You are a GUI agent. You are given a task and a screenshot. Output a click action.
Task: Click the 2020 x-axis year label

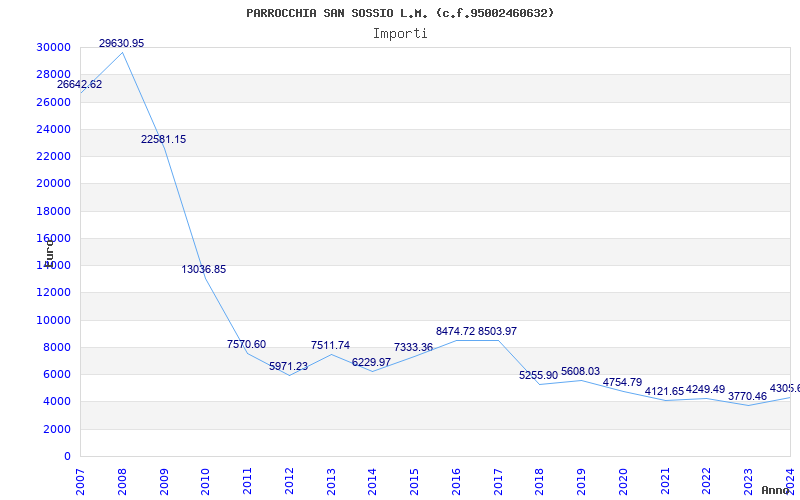pos(623,481)
